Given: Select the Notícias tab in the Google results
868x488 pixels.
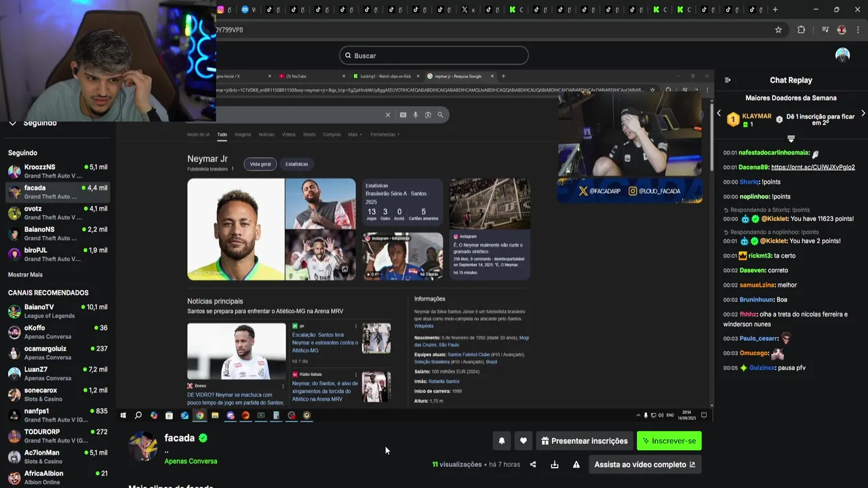Looking at the screenshot, I should click(267, 134).
